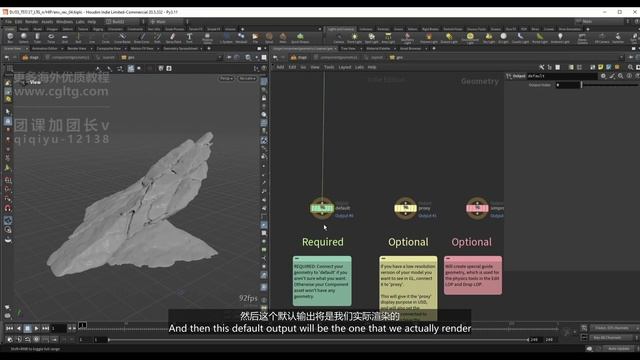Open the Windows menu
The width and height of the screenshot is (640, 360).
(64, 22)
